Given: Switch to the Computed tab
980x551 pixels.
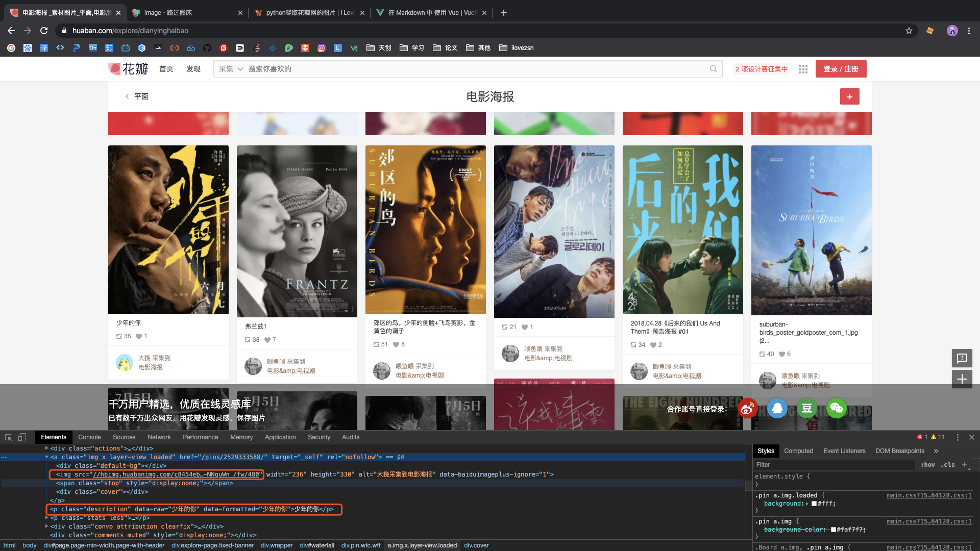Looking at the screenshot, I should tap(798, 451).
